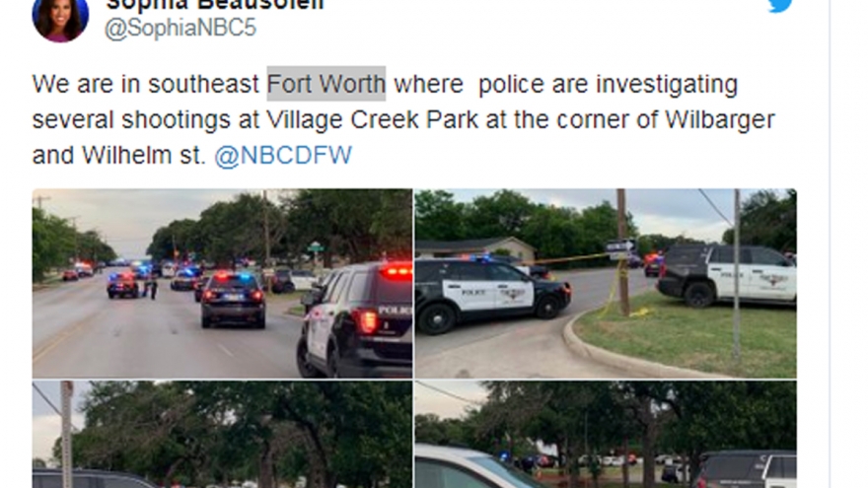Click the Sophia Beausoleil display name
Image resolution: width=868 pixels, height=488 pixels.
pyautogui.click(x=215, y=5)
